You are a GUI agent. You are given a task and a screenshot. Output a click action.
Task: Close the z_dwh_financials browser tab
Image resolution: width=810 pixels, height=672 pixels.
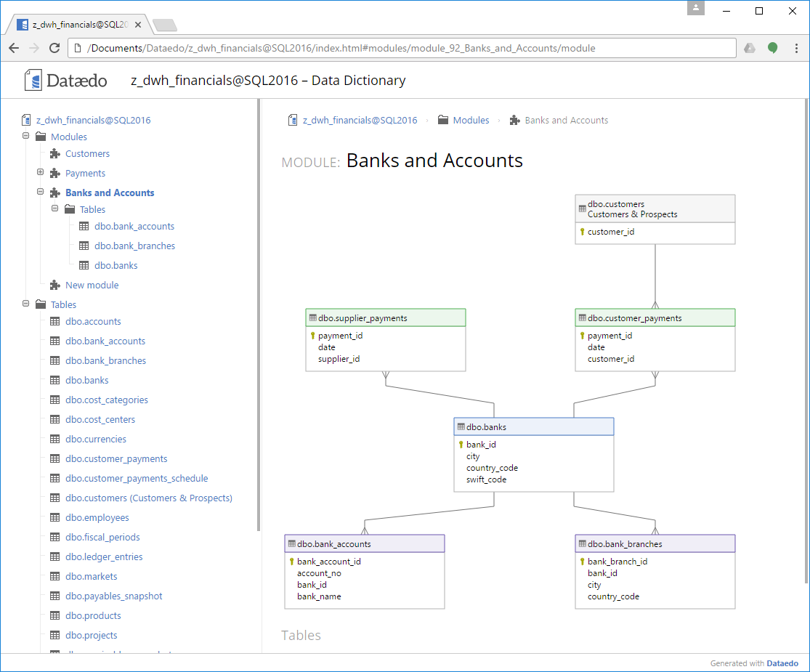[138, 24]
